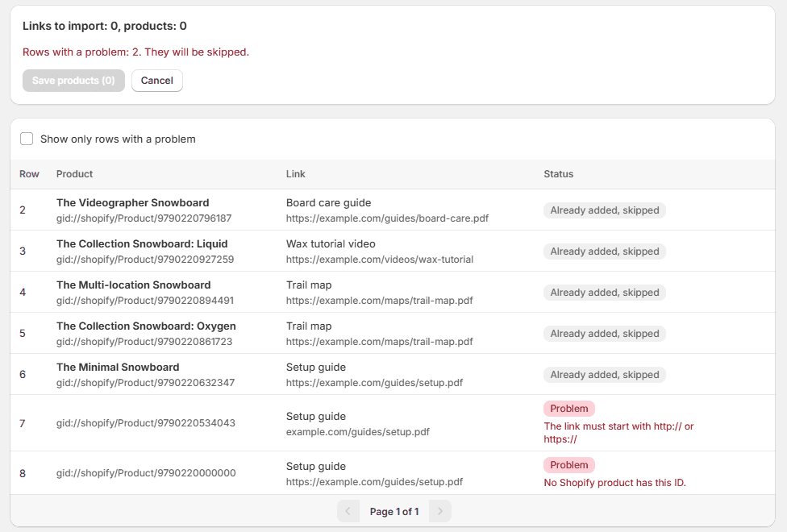Click row number 7
This screenshot has height=532, width=787.
click(x=23, y=424)
